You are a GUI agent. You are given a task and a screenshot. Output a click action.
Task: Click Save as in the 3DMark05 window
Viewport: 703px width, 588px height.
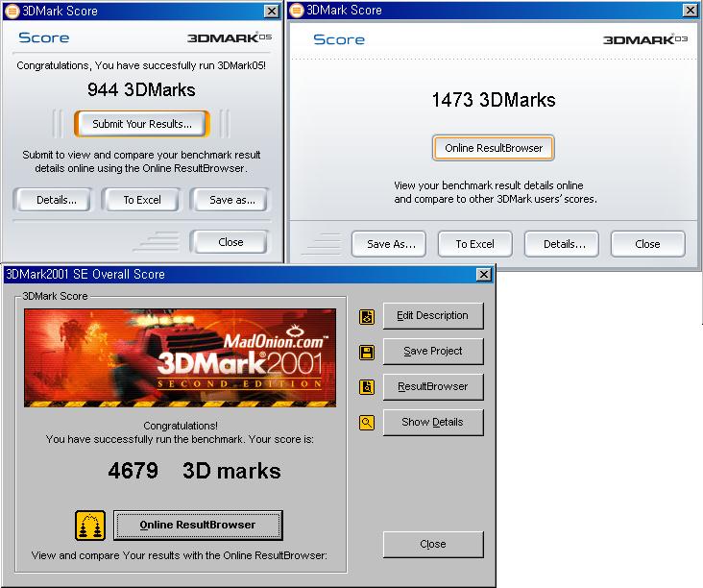(230, 200)
